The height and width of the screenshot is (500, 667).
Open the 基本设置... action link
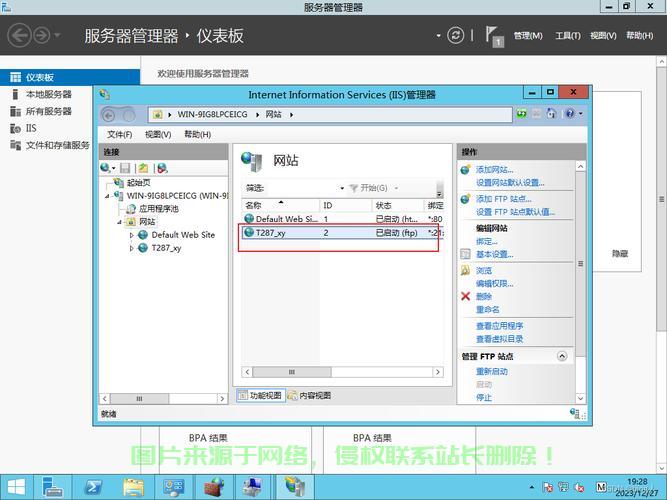[x=494, y=254]
